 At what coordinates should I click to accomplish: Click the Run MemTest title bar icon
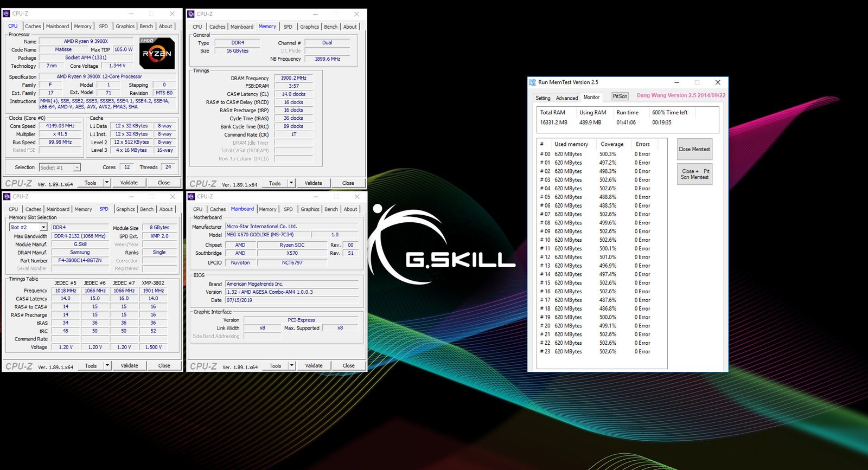[532, 82]
